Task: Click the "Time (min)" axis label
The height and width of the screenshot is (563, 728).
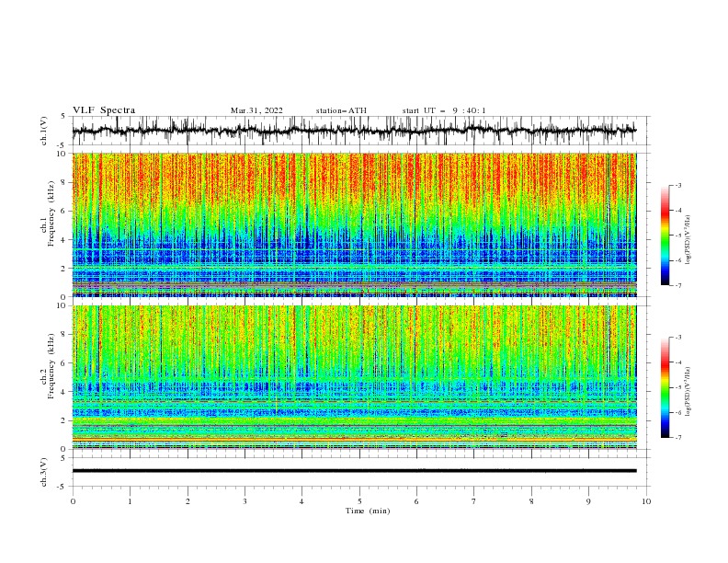Action: (x=368, y=511)
